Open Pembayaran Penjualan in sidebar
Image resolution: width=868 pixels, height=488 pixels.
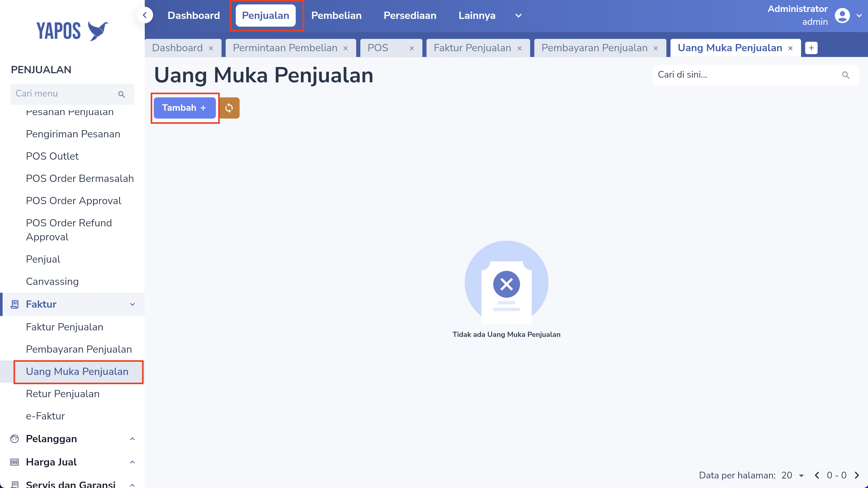(79, 349)
